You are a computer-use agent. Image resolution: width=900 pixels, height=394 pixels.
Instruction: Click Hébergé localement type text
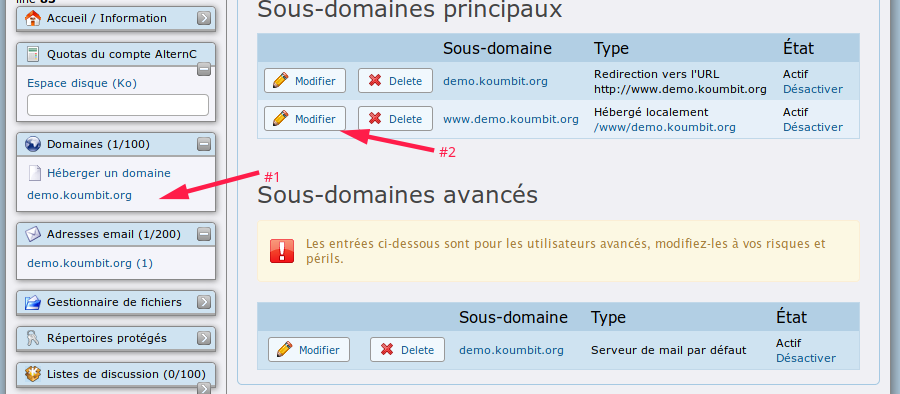tap(651, 112)
